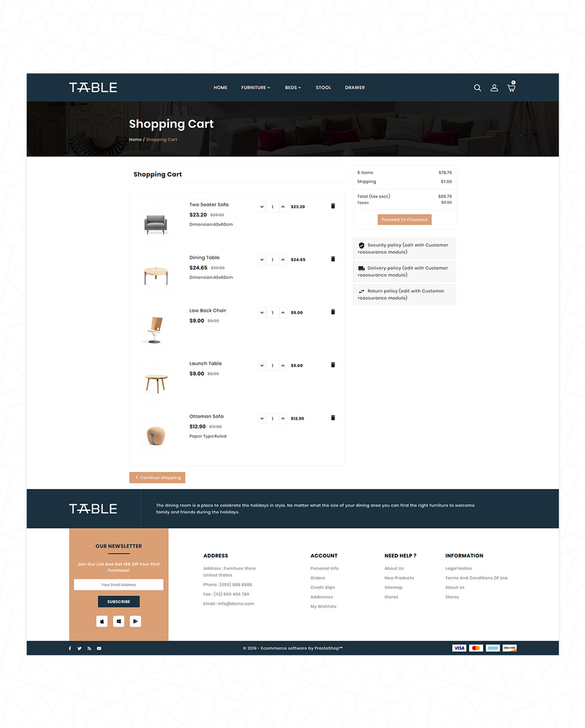This screenshot has width=585, height=728.
Task: Click Proceed To Checkout button
Action: click(404, 220)
